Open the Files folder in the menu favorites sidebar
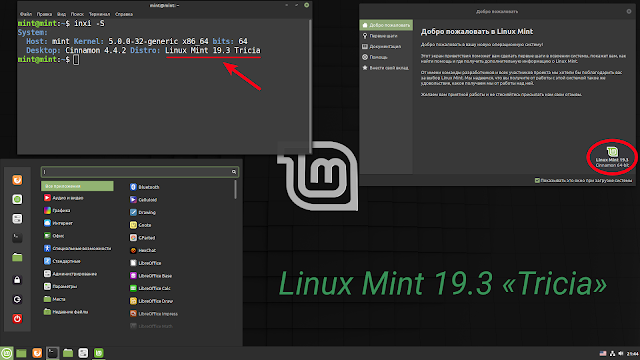 click(17, 257)
